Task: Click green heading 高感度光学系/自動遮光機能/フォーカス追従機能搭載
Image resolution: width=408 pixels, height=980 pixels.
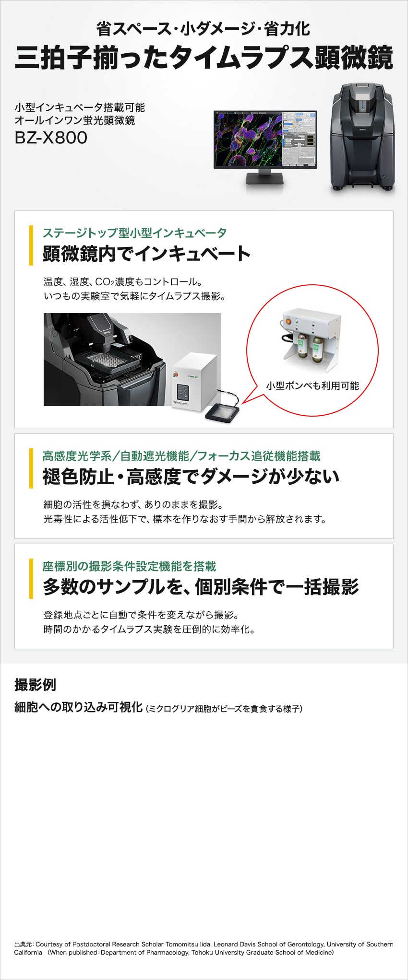Action: click(181, 456)
